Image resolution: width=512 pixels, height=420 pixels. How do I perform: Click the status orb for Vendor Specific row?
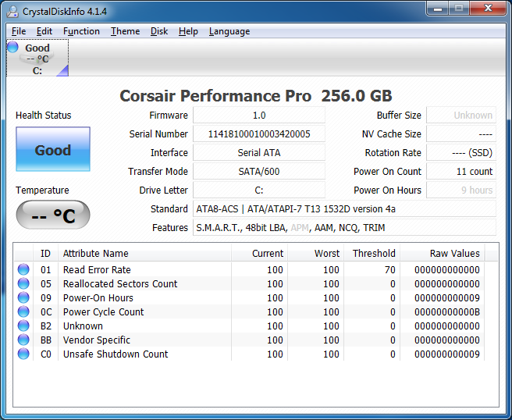23,340
